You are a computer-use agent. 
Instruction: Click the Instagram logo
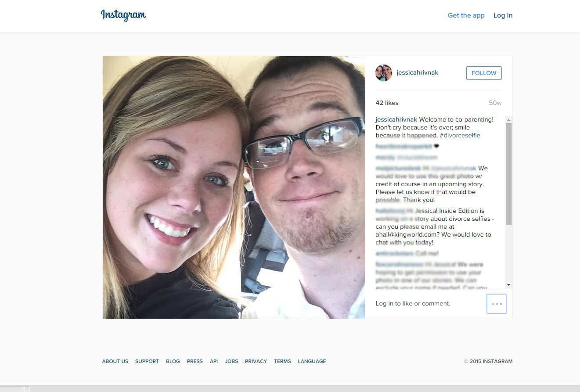coord(123,15)
